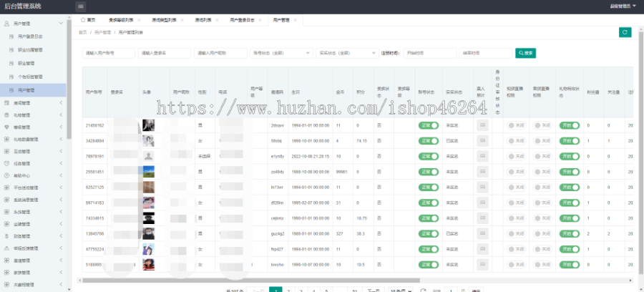Click the 任务管理 clock sidebar icon
This screenshot has height=292, width=644.
tap(6, 163)
